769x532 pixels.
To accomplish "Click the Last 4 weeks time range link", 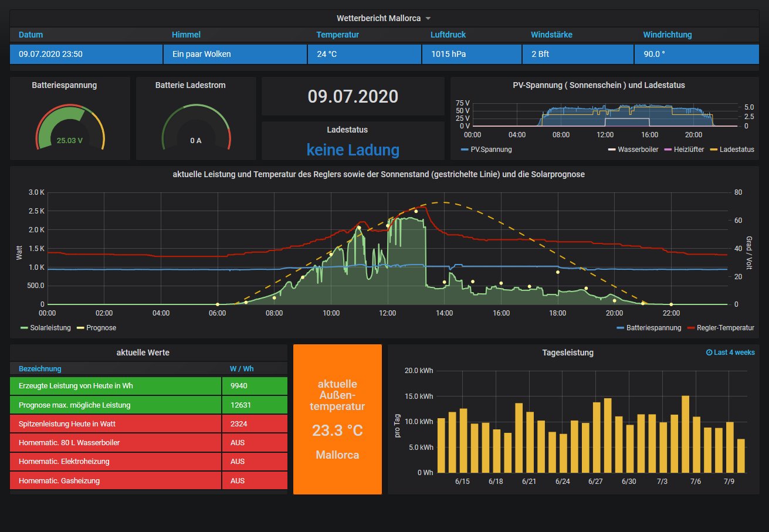I will tap(734, 353).
